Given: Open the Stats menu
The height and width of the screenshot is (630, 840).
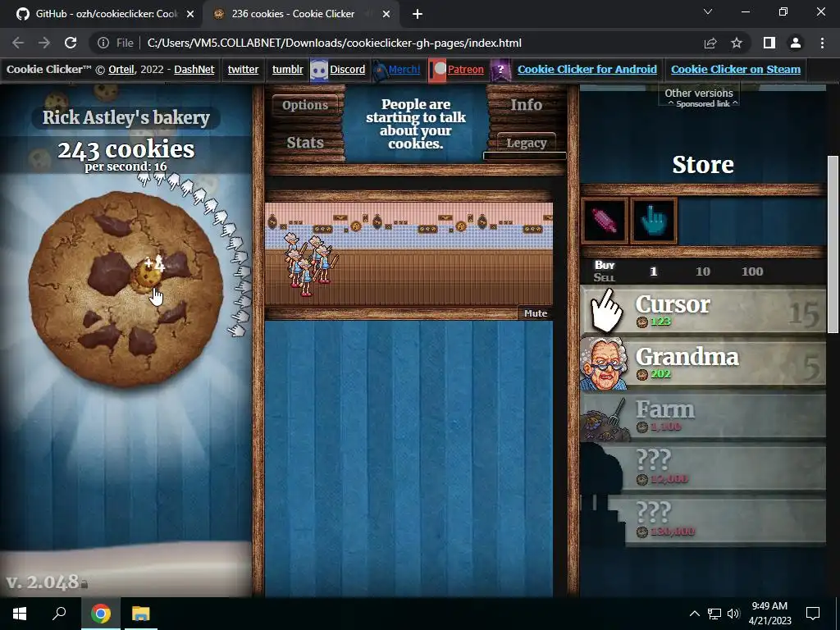Looking at the screenshot, I should click(305, 143).
